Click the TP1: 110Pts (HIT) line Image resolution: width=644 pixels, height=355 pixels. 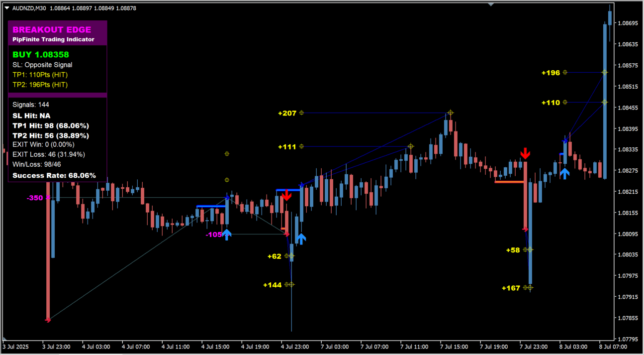(x=40, y=75)
